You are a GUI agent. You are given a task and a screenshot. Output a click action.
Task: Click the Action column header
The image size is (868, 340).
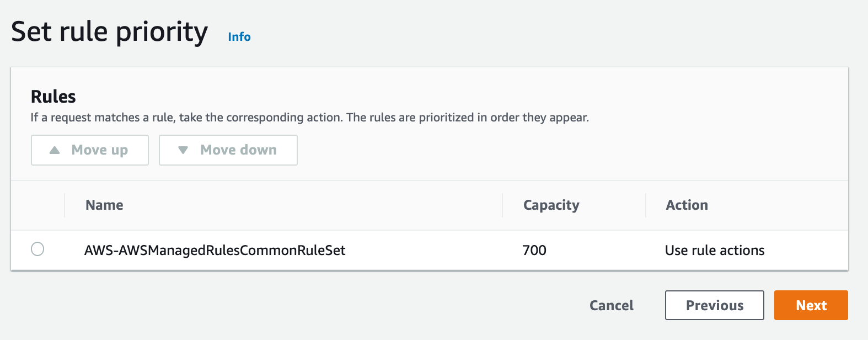(x=687, y=205)
